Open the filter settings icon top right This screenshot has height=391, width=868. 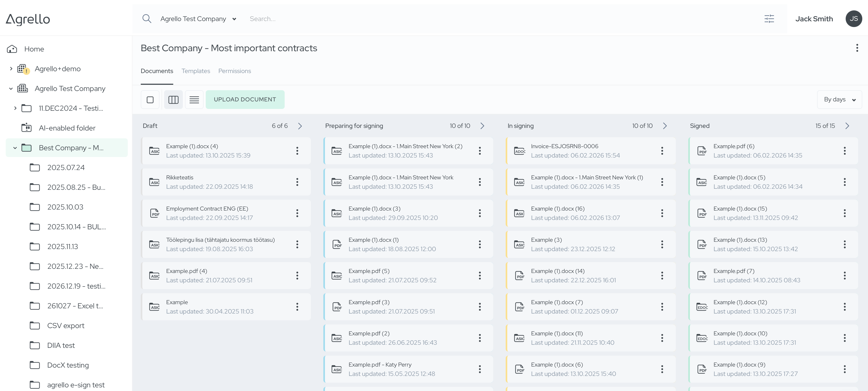pos(769,18)
